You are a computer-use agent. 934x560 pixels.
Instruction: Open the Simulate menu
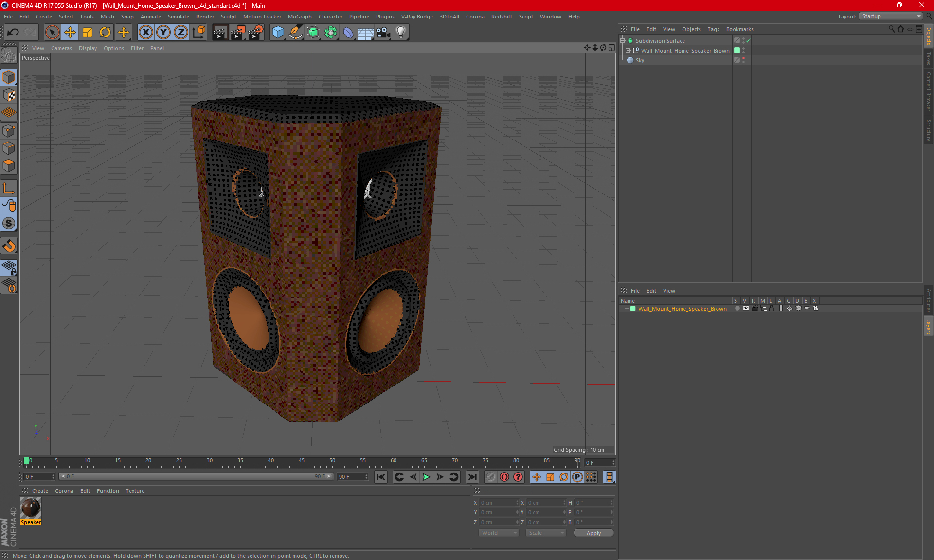click(x=179, y=17)
